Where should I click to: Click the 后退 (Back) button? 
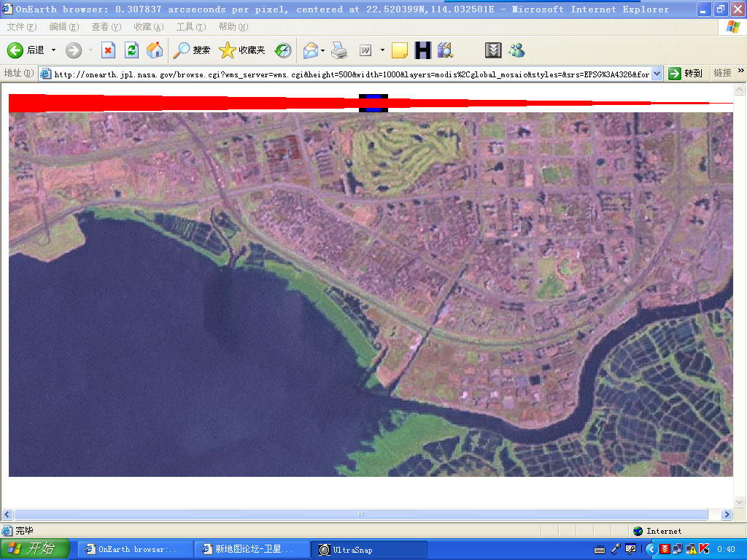(x=26, y=50)
